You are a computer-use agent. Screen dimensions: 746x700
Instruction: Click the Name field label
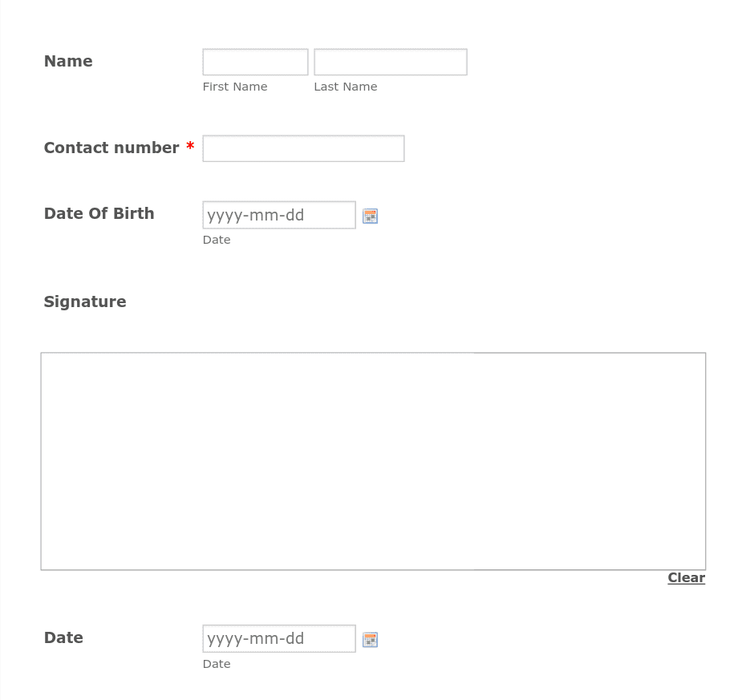[x=68, y=62]
